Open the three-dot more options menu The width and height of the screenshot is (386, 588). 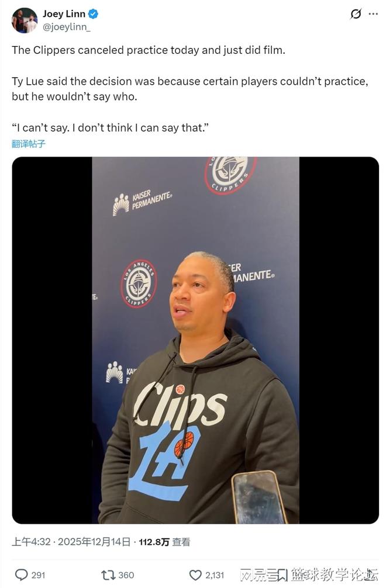pos(373,14)
